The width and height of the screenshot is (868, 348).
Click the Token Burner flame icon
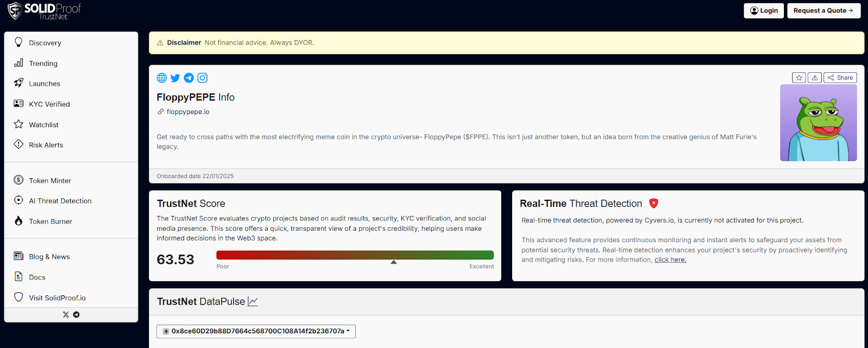coord(18,220)
